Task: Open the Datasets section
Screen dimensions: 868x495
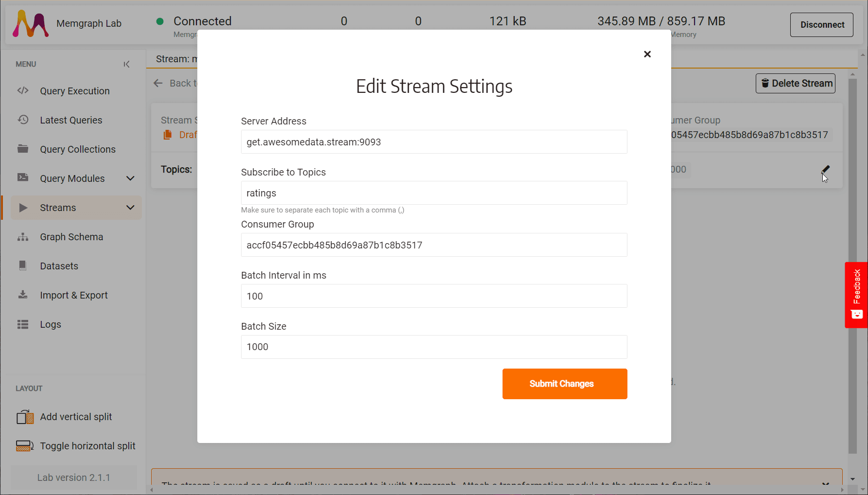Action: [x=59, y=266]
